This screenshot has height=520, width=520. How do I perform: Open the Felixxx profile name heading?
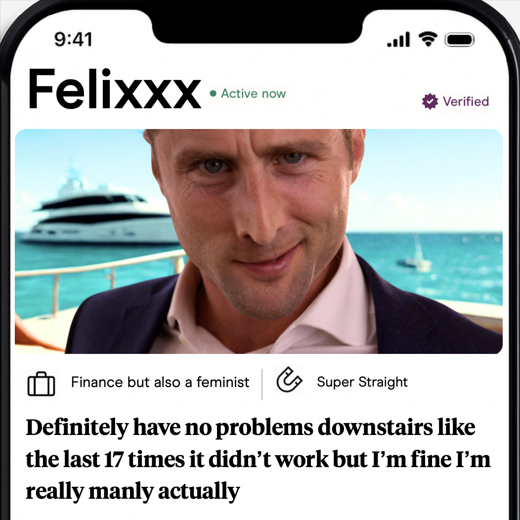(x=115, y=89)
